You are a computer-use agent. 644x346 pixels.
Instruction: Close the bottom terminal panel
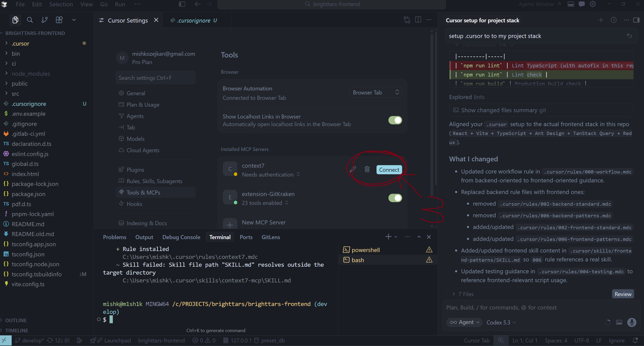pyautogui.click(x=429, y=237)
